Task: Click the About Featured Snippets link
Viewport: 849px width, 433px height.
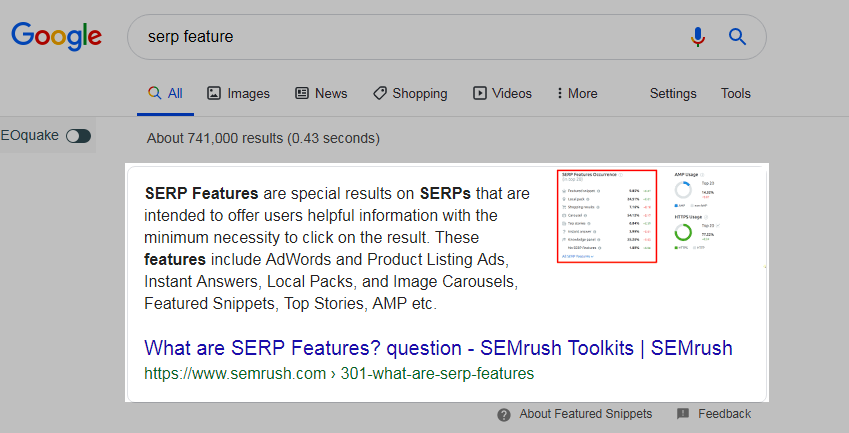Action: pos(585,414)
